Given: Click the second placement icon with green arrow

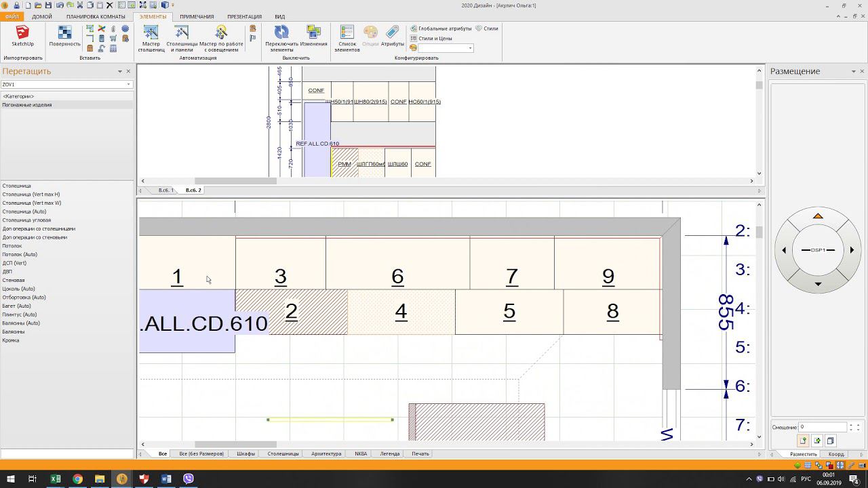Looking at the screenshot, I should click(x=817, y=441).
